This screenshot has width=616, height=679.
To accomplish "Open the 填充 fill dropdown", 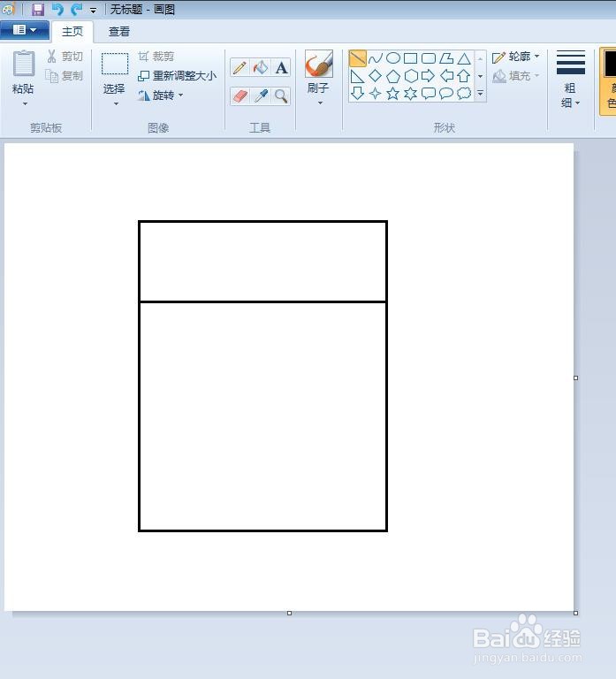I will [x=516, y=76].
